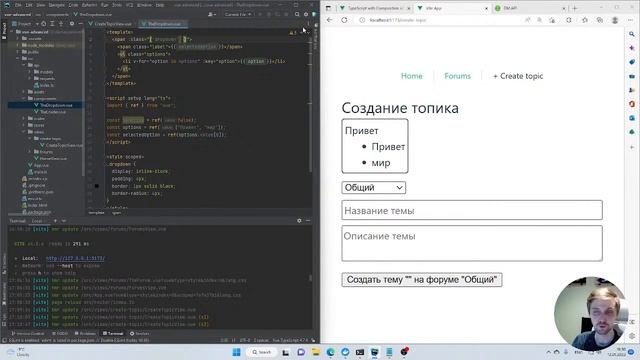
Task: Open the CreateTopicView.vue editor tab
Action: coord(111,24)
